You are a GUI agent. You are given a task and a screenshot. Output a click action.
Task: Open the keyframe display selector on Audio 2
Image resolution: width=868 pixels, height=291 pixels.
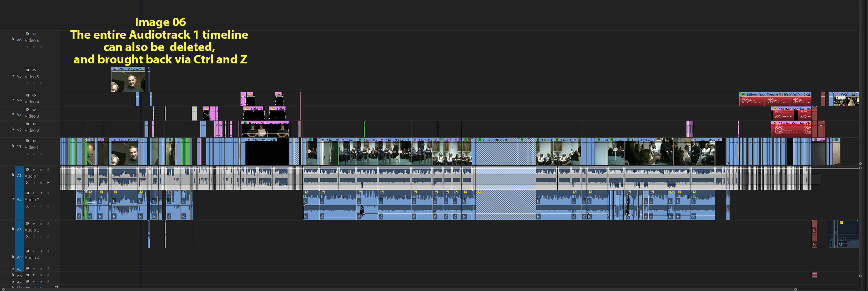tap(27, 206)
